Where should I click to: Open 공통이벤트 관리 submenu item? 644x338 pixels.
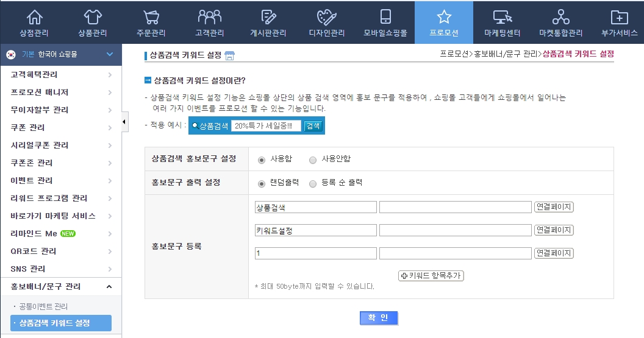point(43,306)
